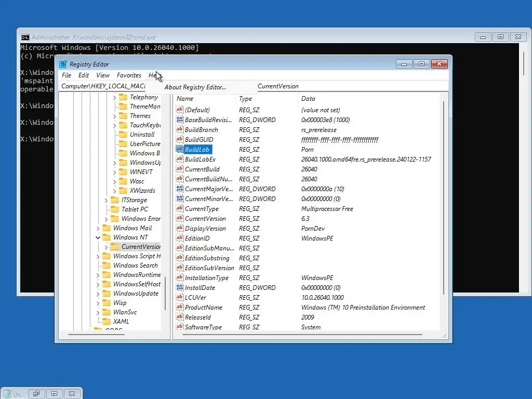Select the SoftwareType value name
The width and height of the screenshot is (532, 399).
[x=203, y=327]
